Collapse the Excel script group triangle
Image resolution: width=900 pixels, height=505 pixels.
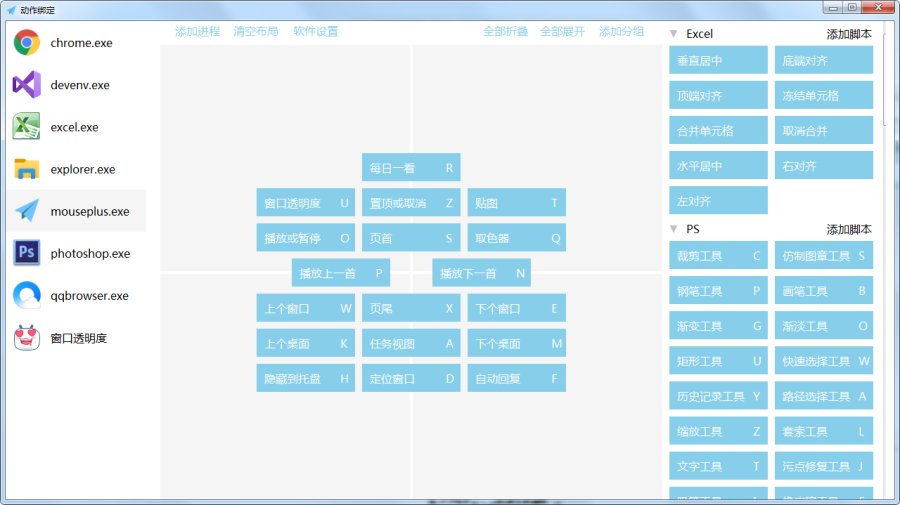pyautogui.click(x=674, y=34)
